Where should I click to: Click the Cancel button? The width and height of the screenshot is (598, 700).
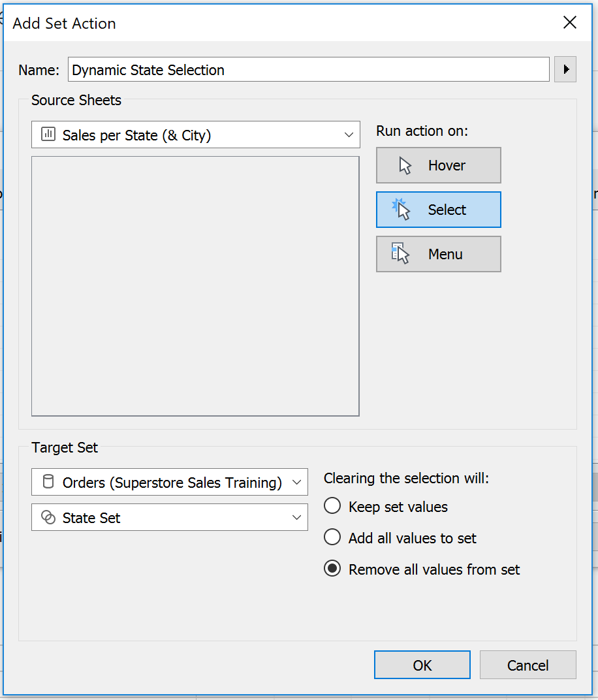point(528,665)
